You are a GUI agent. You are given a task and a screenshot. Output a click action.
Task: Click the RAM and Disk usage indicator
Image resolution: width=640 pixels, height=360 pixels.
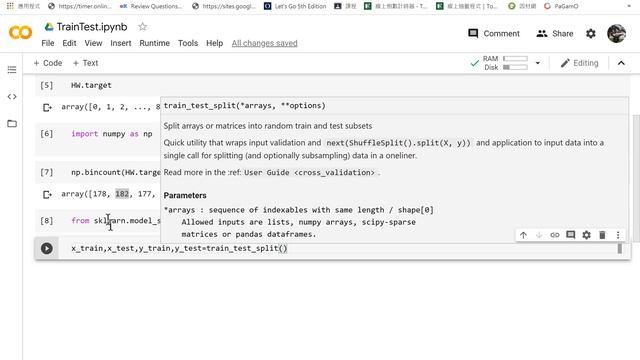click(x=505, y=63)
